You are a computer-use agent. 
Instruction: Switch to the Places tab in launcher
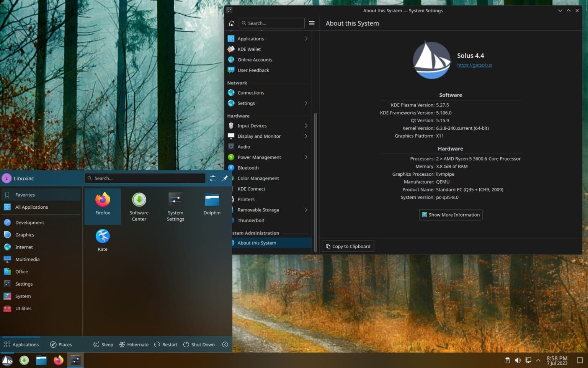(60, 344)
